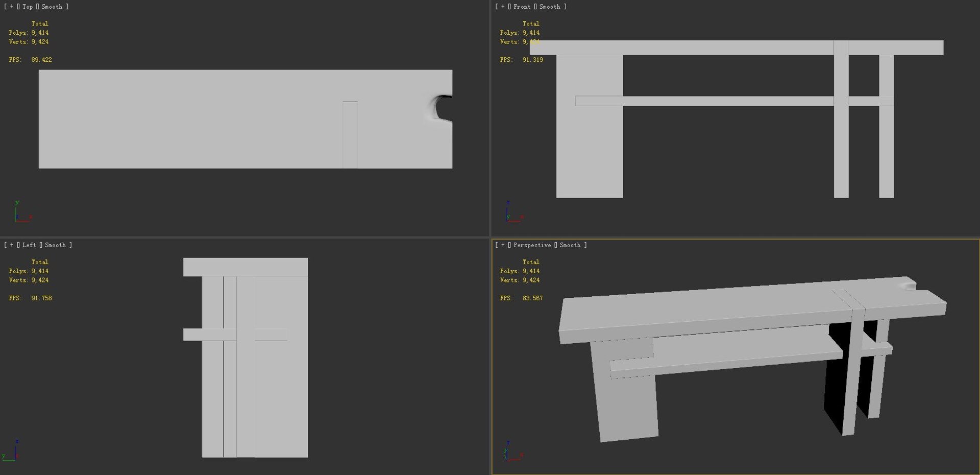
Task: Click Total heading in Front viewport statistics
Action: click(x=531, y=23)
